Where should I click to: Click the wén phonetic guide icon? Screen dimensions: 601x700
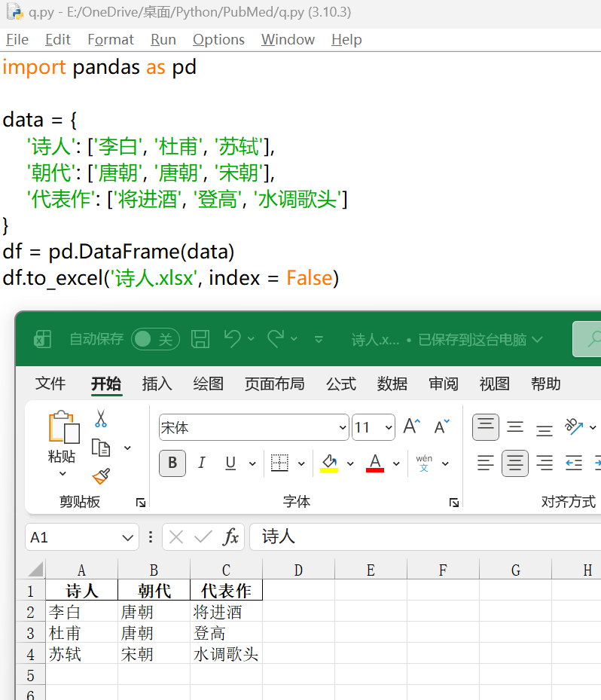[x=424, y=463]
